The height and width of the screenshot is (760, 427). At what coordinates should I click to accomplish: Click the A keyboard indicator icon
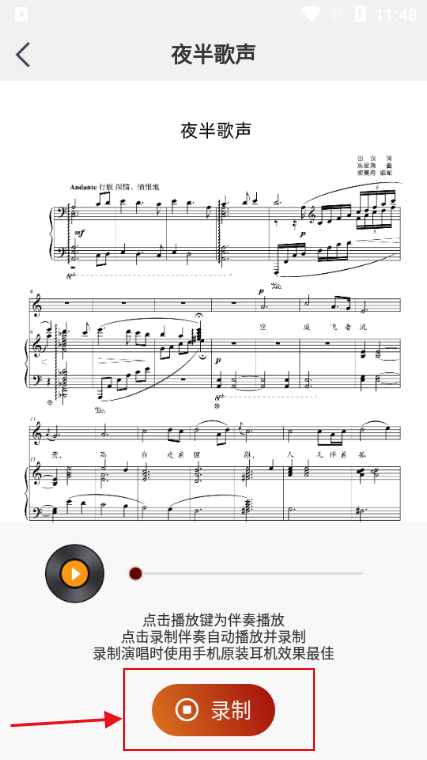21,15
